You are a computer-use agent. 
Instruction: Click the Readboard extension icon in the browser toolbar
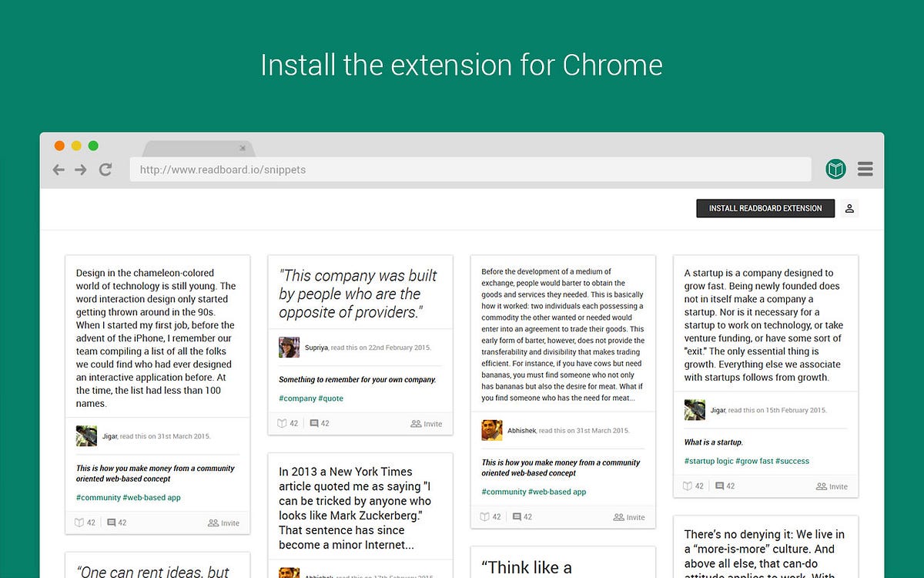tap(836, 169)
